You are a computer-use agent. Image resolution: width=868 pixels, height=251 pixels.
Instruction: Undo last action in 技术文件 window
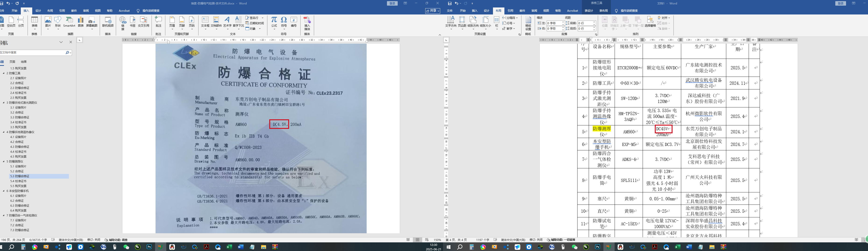click(x=8, y=3)
